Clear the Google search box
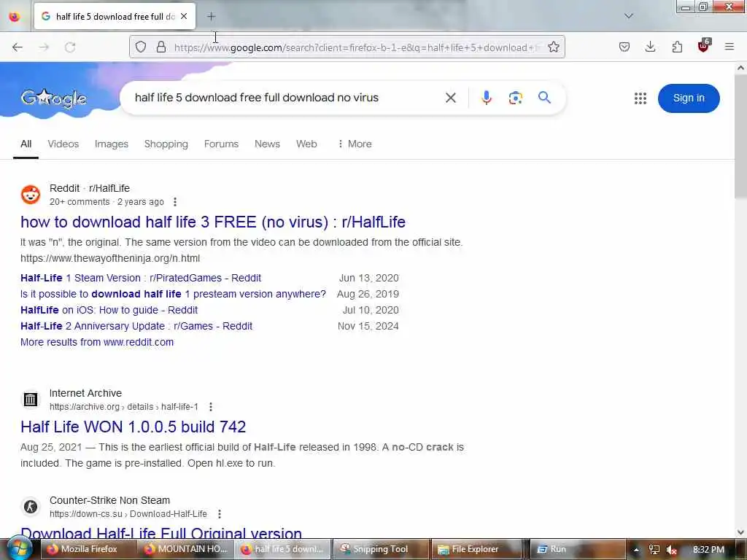 coord(451,98)
